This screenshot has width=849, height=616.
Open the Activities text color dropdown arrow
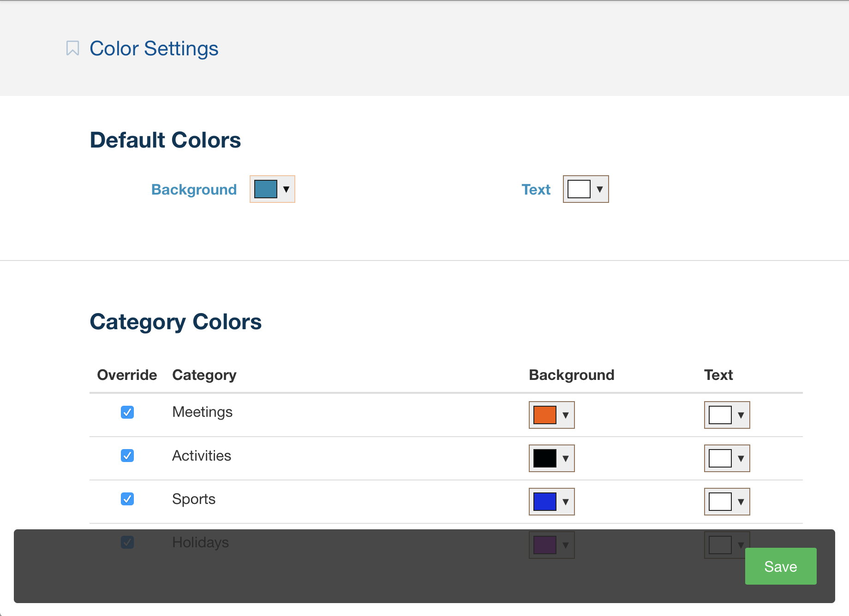coord(741,458)
